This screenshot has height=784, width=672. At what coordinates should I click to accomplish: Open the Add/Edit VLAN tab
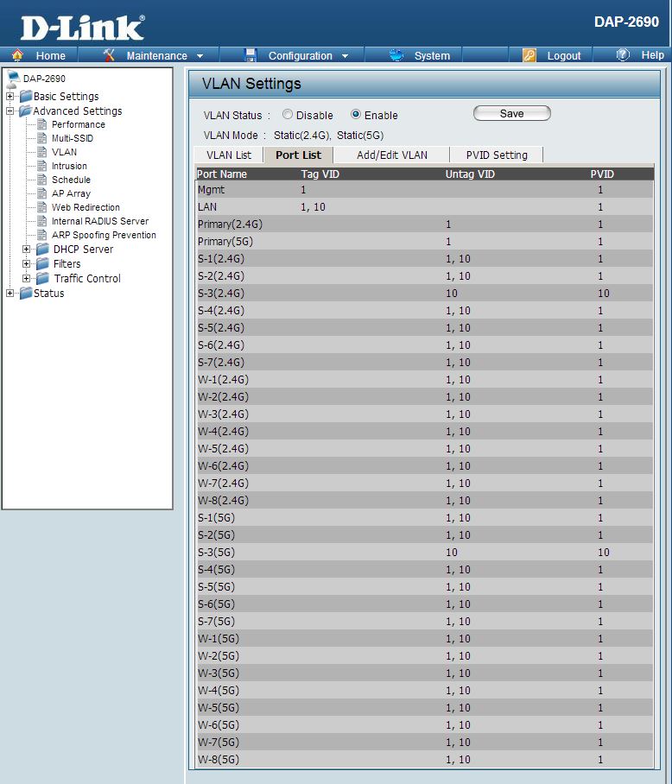pos(391,155)
